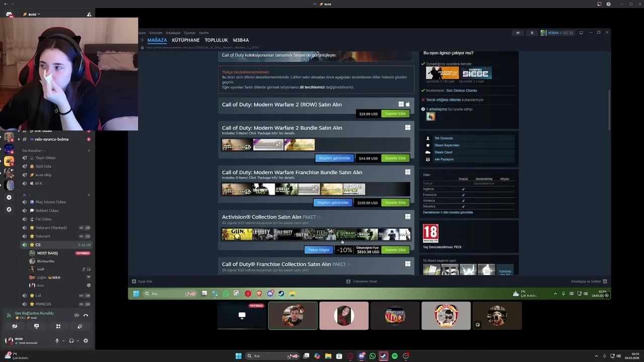Toggle Discord noise suppression icon
Image resolution: width=644 pixels, height=362 pixels.
pos(76,315)
